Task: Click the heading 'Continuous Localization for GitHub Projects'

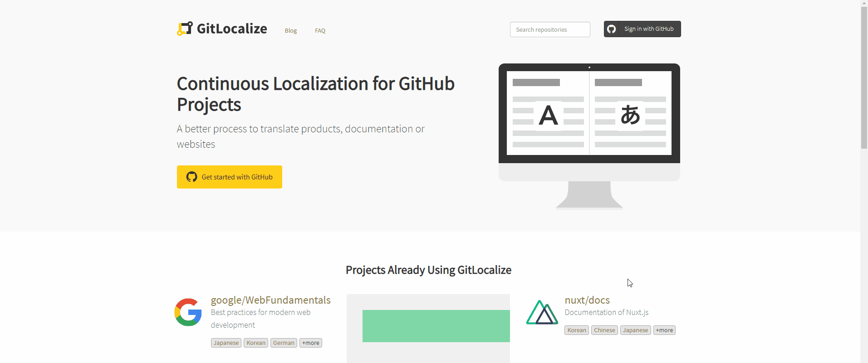Action: pyautogui.click(x=316, y=94)
